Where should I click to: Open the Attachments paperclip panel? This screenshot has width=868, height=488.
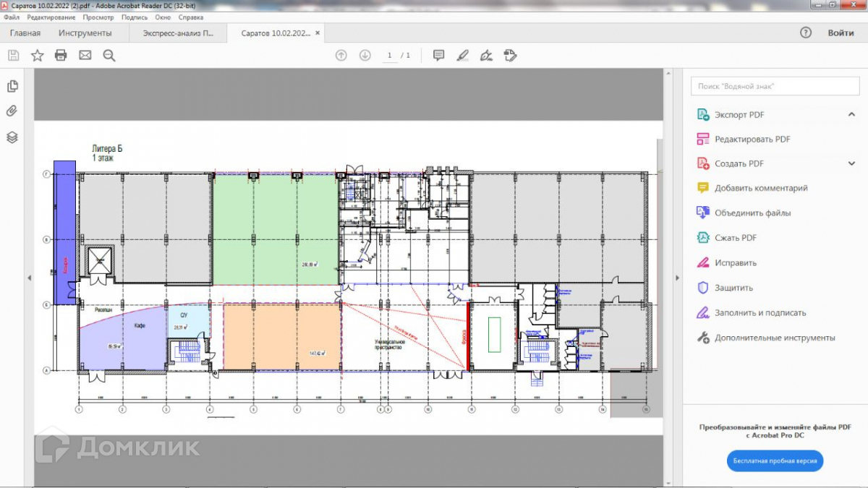(12, 111)
